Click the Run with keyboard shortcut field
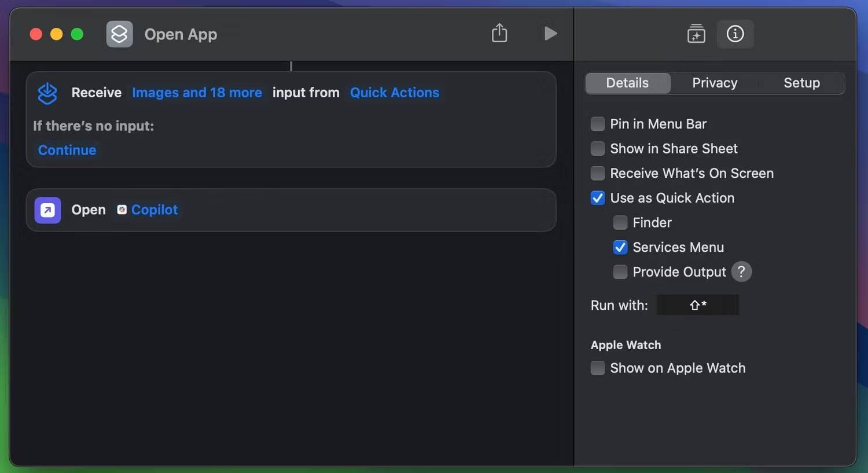 click(697, 305)
